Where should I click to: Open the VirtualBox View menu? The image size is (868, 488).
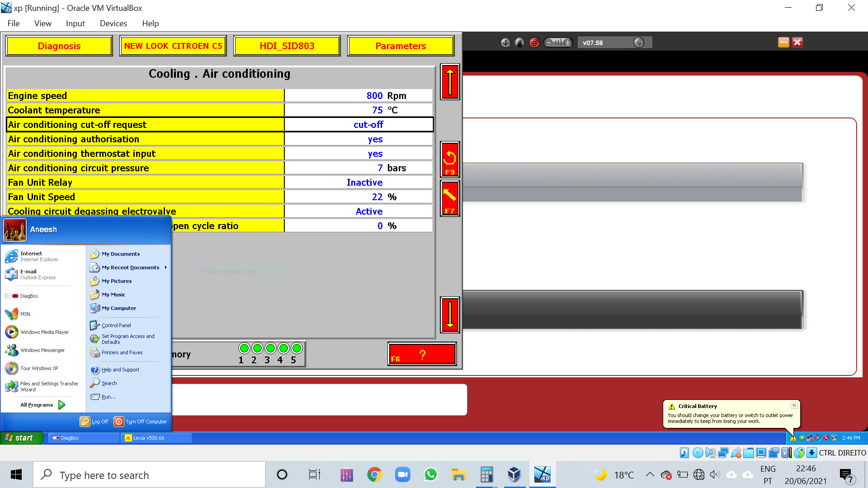click(x=43, y=23)
